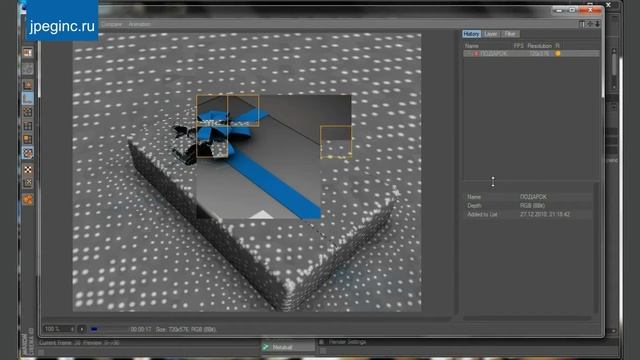640x360 pixels.
Task: Click the highlighted fourth left toolbar icon
Action: click(x=28, y=98)
